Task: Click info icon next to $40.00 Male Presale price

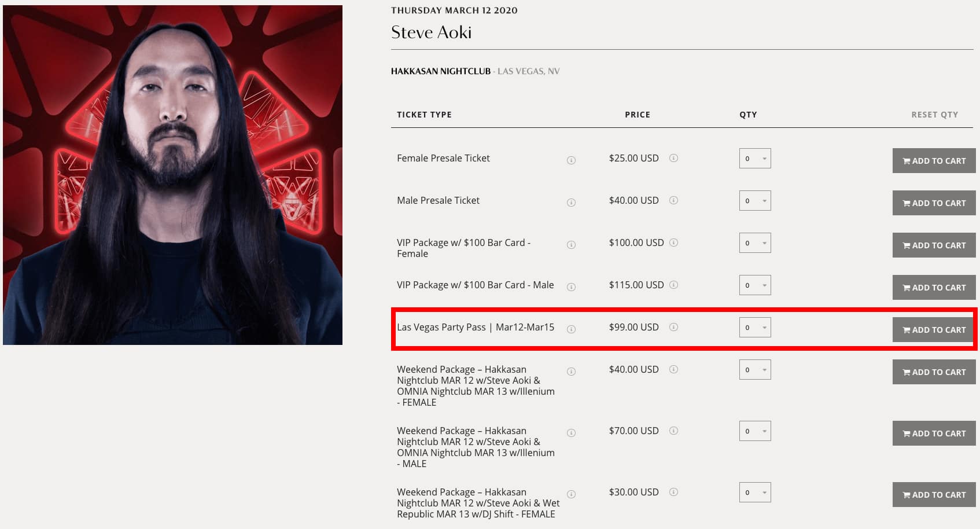Action: point(673,200)
